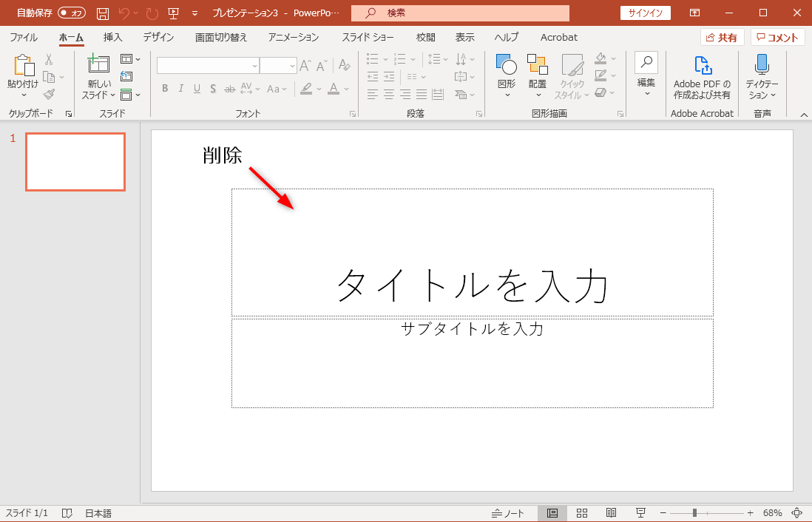Click the Format Painter brush icon
Image resolution: width=812 pixels, height=522 pixels.
(49, 94)
